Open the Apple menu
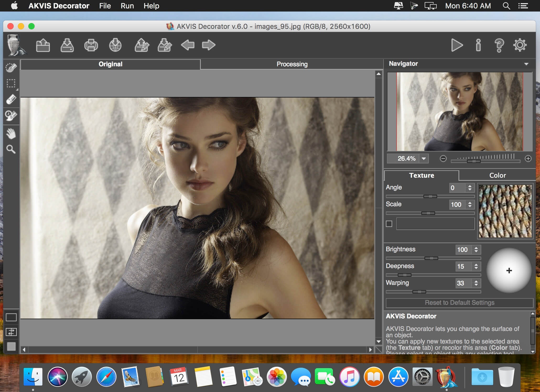Screen dimensions: 540x392 (x=15, y=6)
